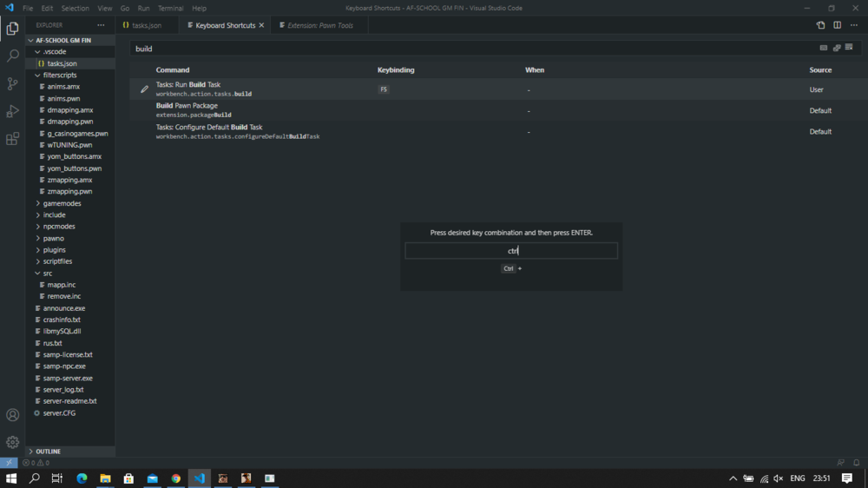Screen dimensions: 868x488
Task: Select Tasks: Run Build Task row
Action: coord(498,89)
